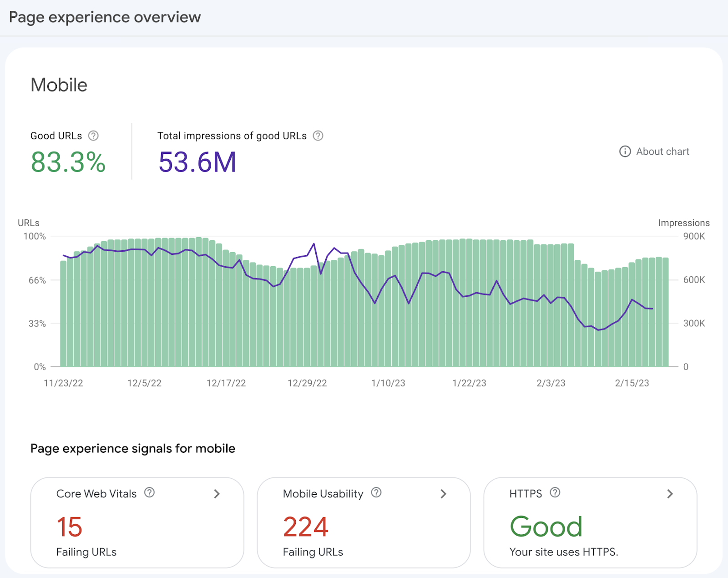Click the About chart info icon
The height and width of the screenshot is (578, 728).
[625, 152]
